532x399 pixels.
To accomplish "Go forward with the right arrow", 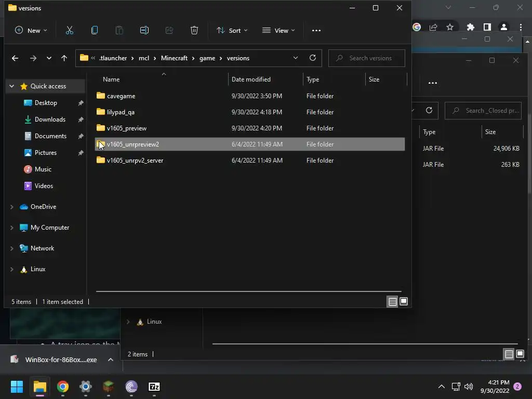I will 33,58.
